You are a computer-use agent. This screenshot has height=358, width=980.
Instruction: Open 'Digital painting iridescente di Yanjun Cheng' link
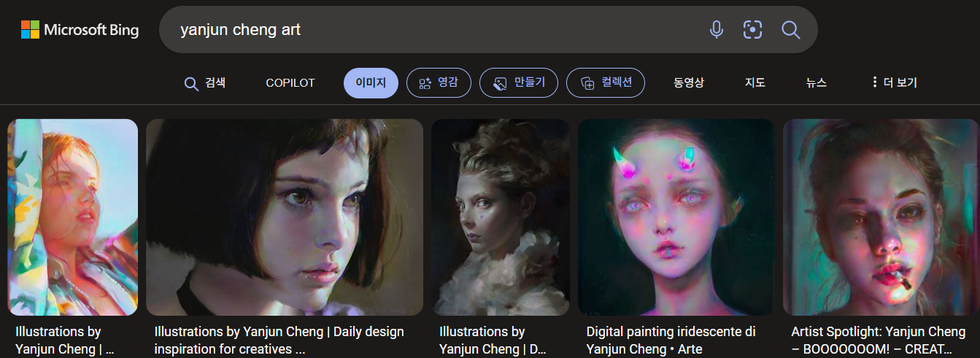click(x=671, y=341)
